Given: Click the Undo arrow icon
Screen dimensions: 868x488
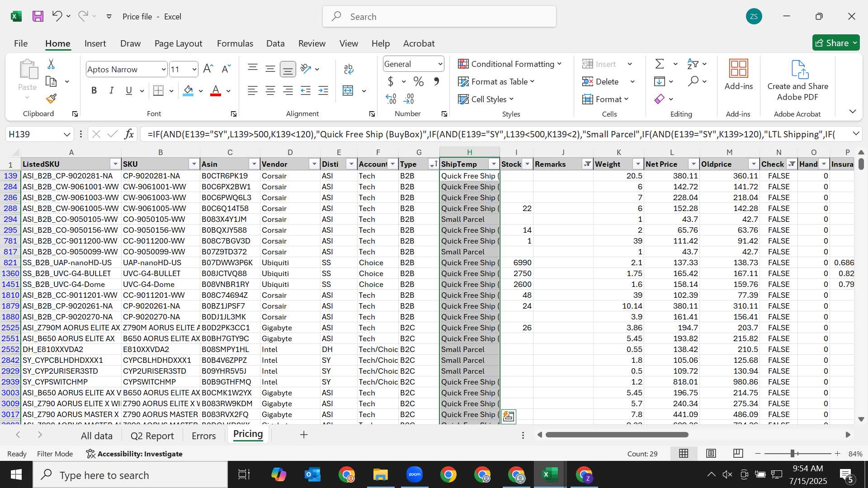Looking at the screenshot, I should coord(57,16).
